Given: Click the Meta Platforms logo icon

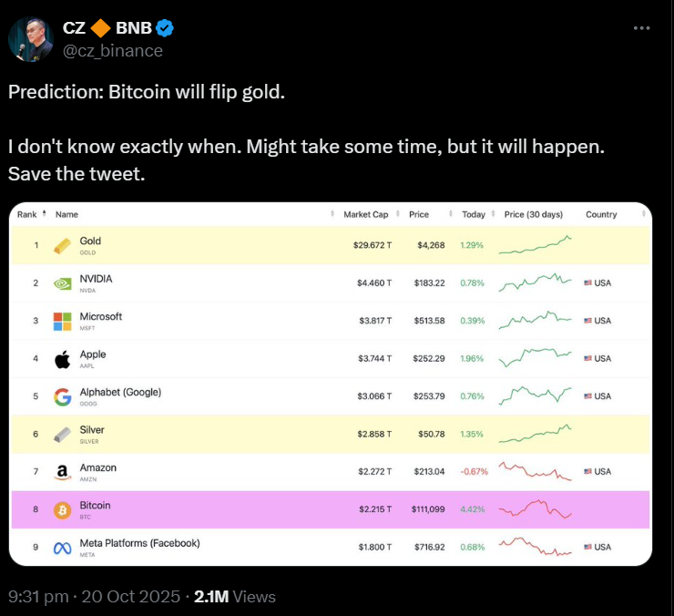Looking at the screenshot, I should 62,548.
